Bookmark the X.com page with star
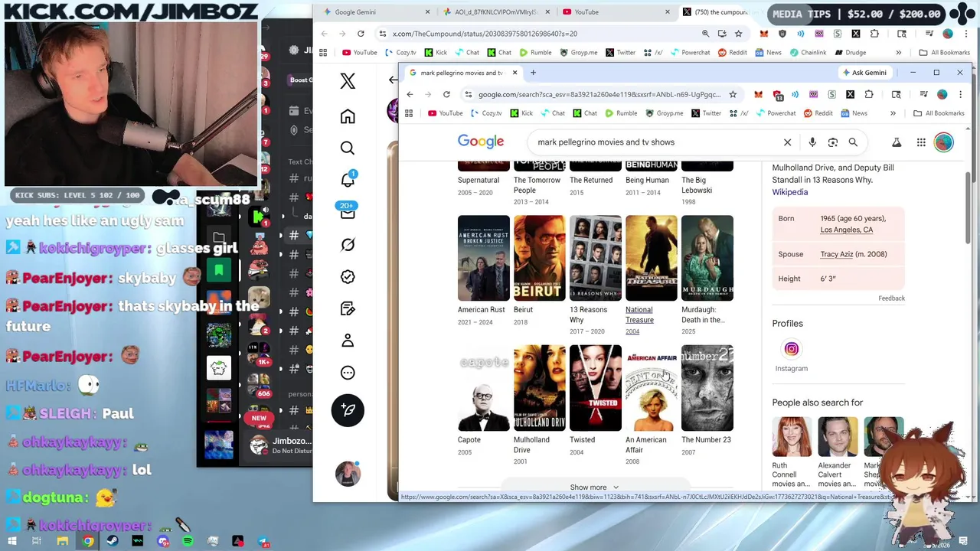980x551 pixels. tap(738, 34)
